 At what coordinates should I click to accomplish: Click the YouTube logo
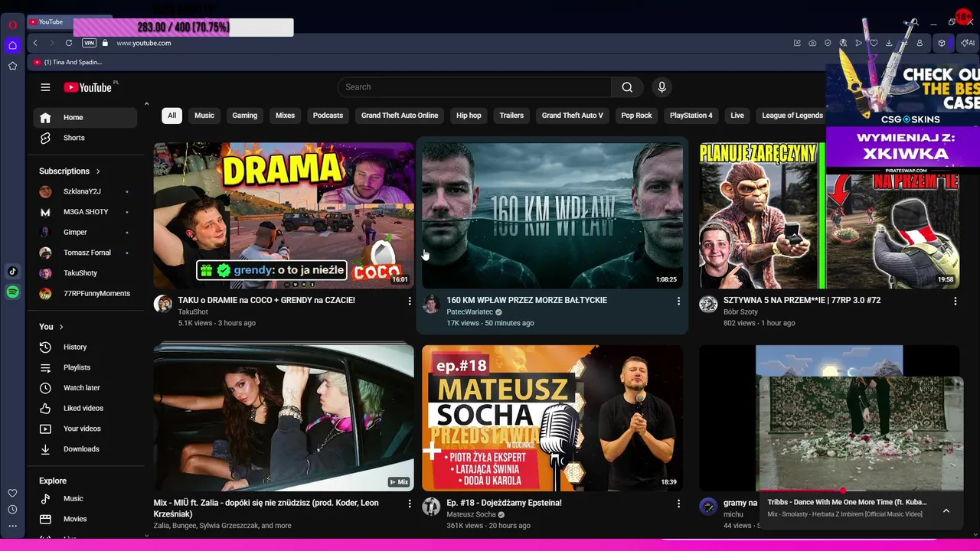click(x=88, y=87)
